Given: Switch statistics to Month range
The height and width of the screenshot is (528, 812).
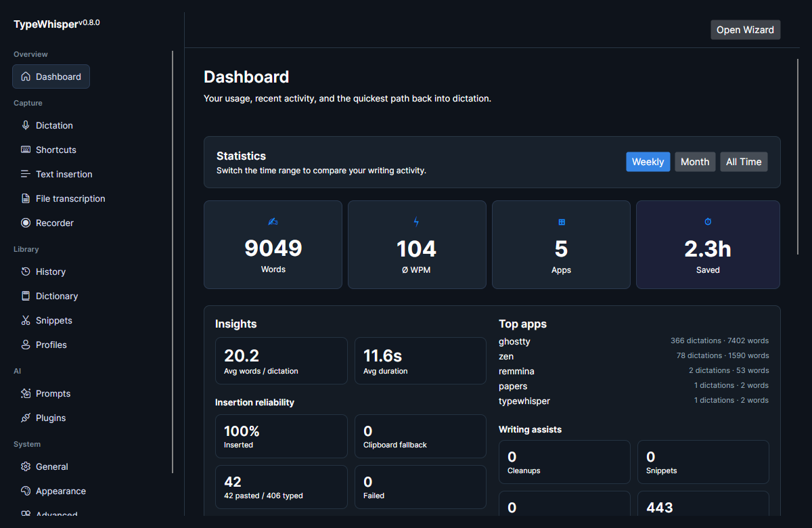Looking at the screenshot, I should click(695, 162).
